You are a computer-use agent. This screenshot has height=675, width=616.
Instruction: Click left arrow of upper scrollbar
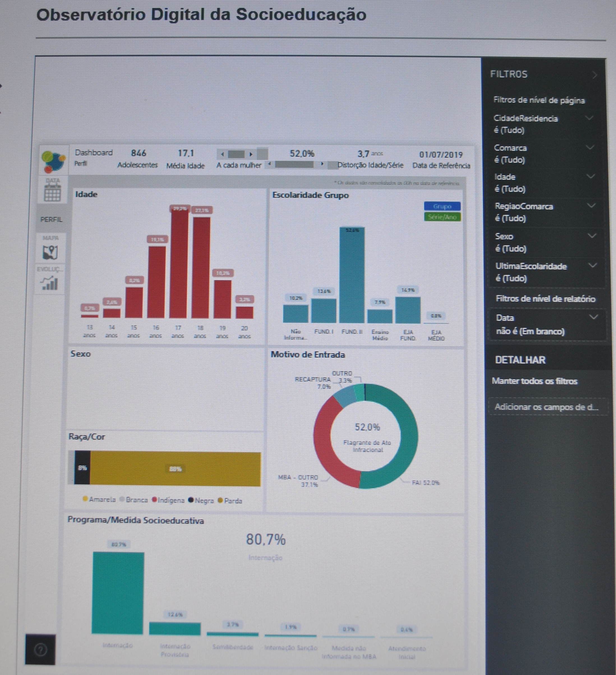(222, 154)
